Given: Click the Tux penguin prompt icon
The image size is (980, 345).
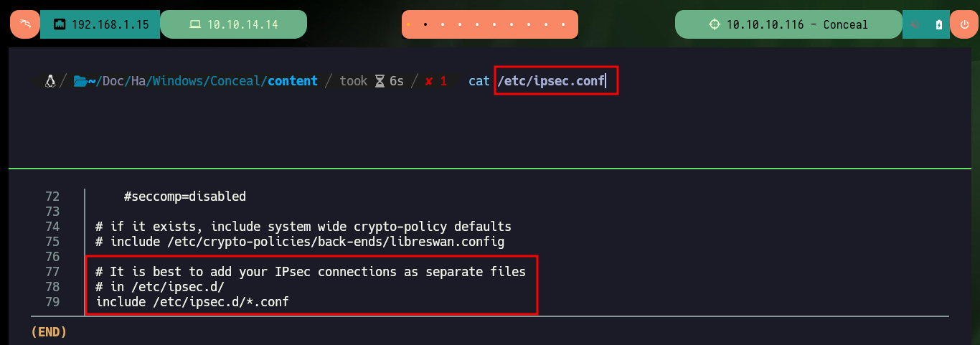Looking at the screenshot, I should 50,81.
